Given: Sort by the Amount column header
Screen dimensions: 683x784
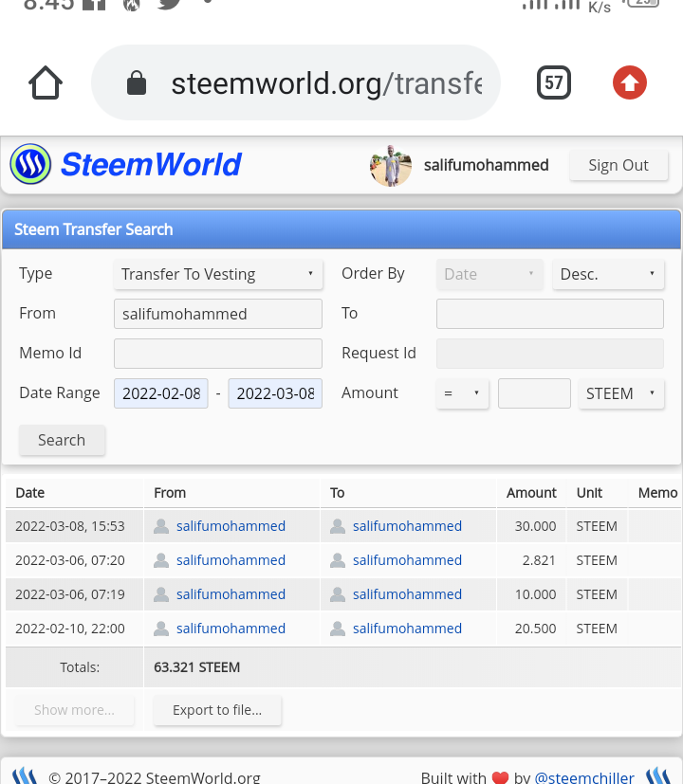Looking at the screenshot, I should pos(531,493).
